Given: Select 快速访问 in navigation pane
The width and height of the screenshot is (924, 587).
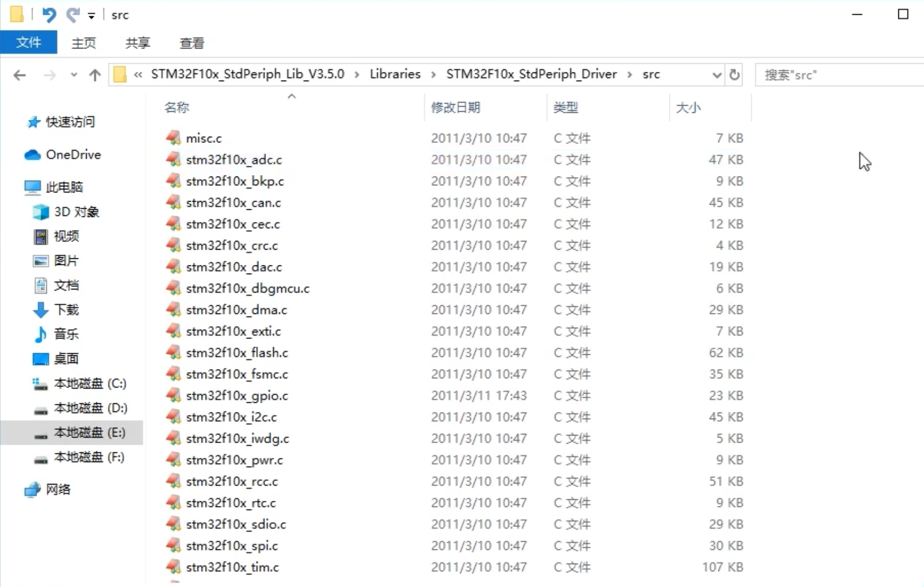Looking at the screenshot, I should click(x=61, y=122).
